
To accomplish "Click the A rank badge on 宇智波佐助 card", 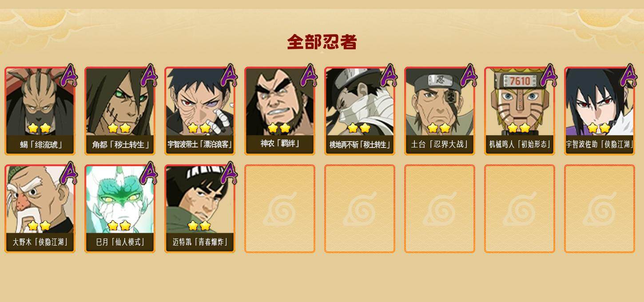I will (628, 75).
